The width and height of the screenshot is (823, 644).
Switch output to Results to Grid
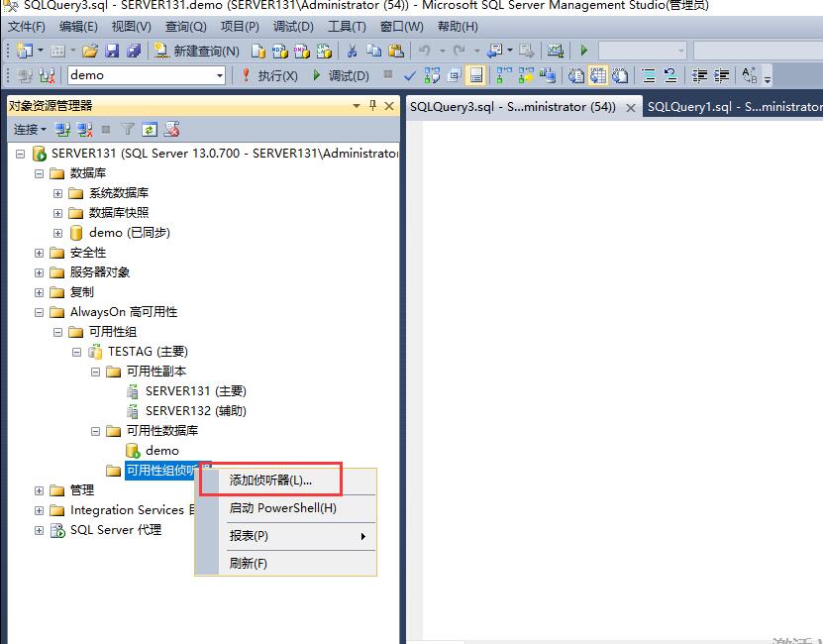click(598, 75)
